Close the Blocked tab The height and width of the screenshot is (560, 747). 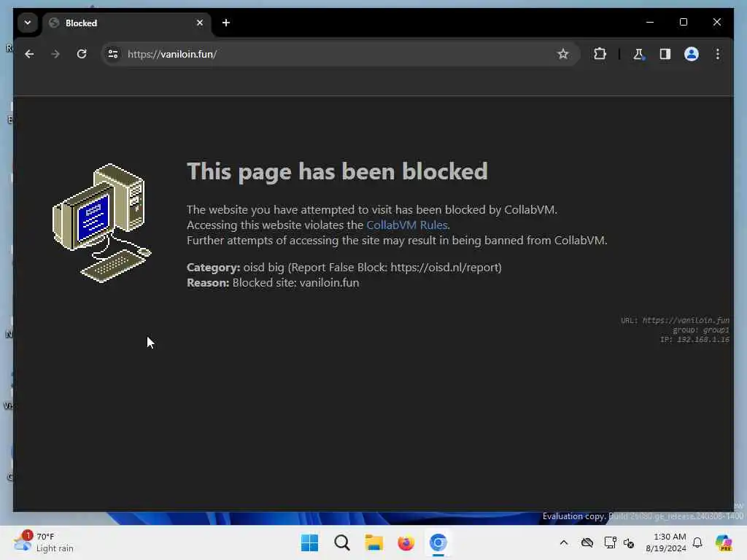200,23
